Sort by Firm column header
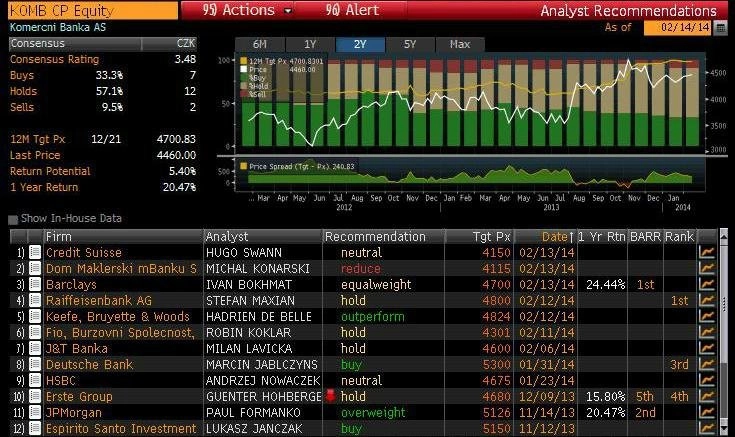Image resolution: width=735 pixels, height=437 pixels. (x=123, y=236)
